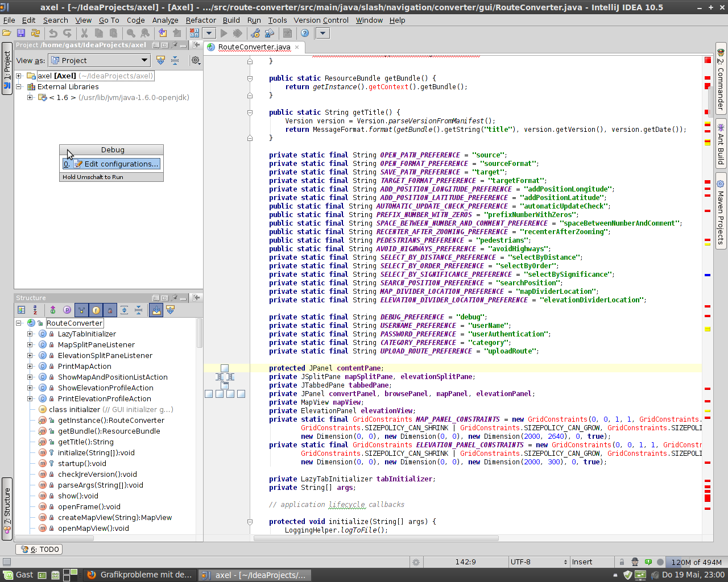728x582 pixels.
Task: Click the Find magnifier icon in the toolbar
Action: [131, 33]
